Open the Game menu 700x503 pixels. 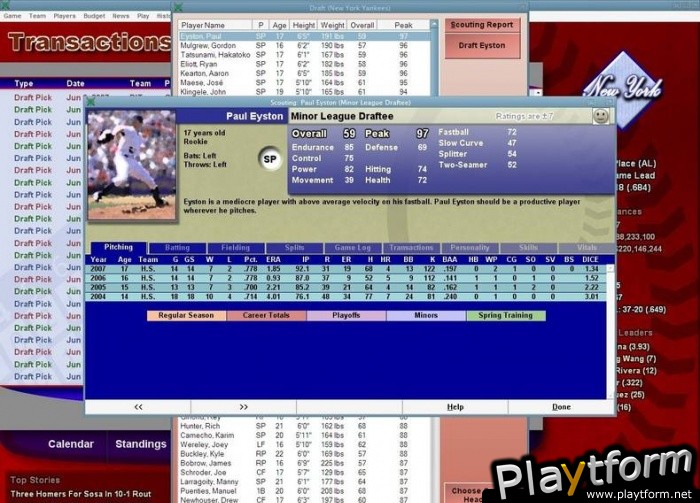click(12, 16)
